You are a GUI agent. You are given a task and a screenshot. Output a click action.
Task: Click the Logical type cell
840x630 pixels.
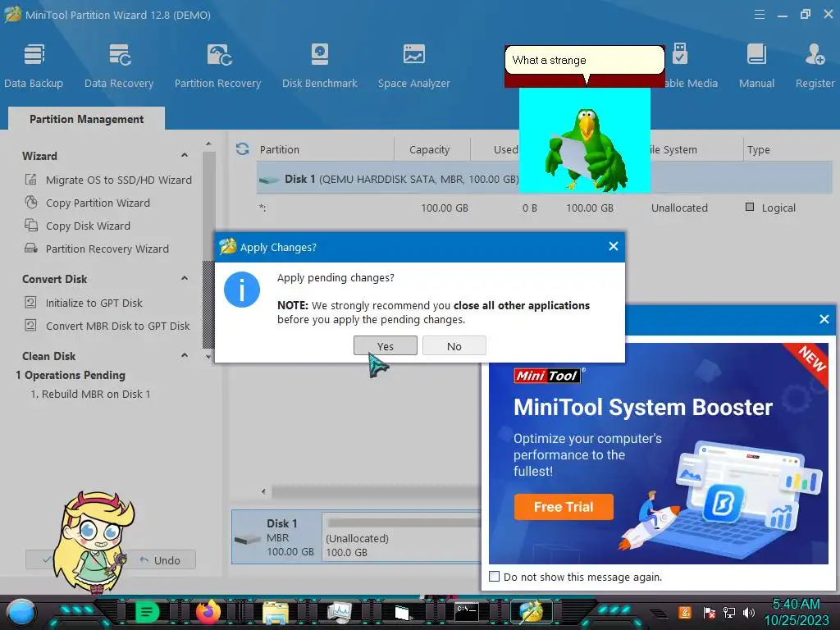pos(771,208)
